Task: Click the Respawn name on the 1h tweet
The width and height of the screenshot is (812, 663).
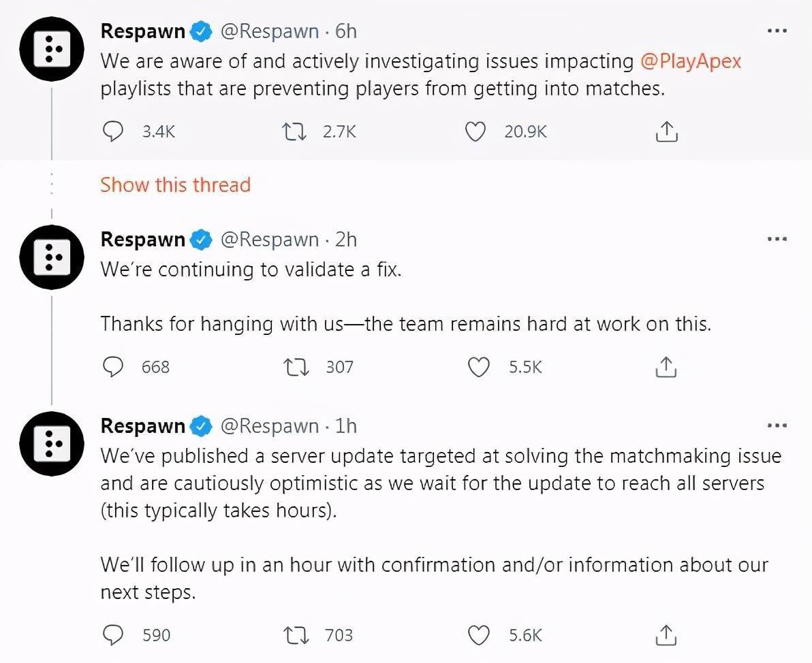Action: [142, 426]
